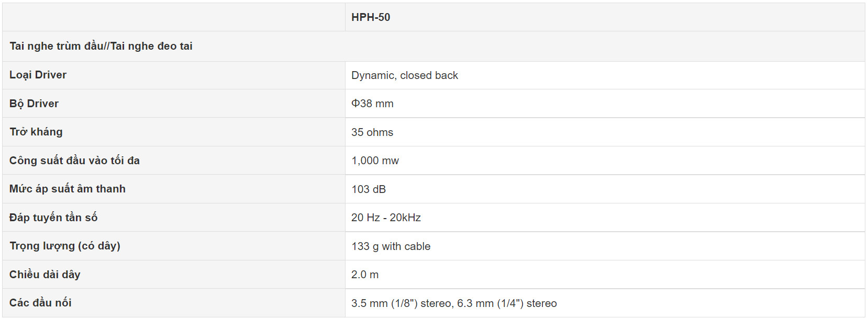Select the Công suất đầu vào tối đa label
868x319 pixels.
74,161
